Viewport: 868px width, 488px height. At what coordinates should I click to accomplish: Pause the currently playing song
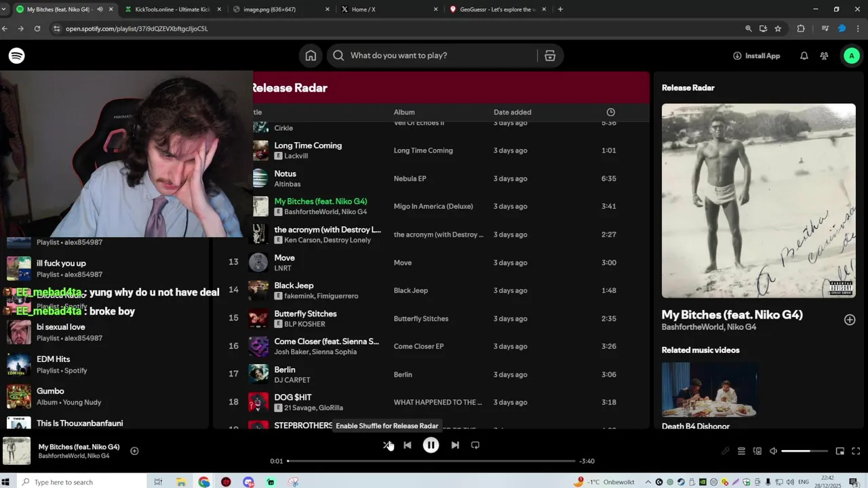[431, 445]
